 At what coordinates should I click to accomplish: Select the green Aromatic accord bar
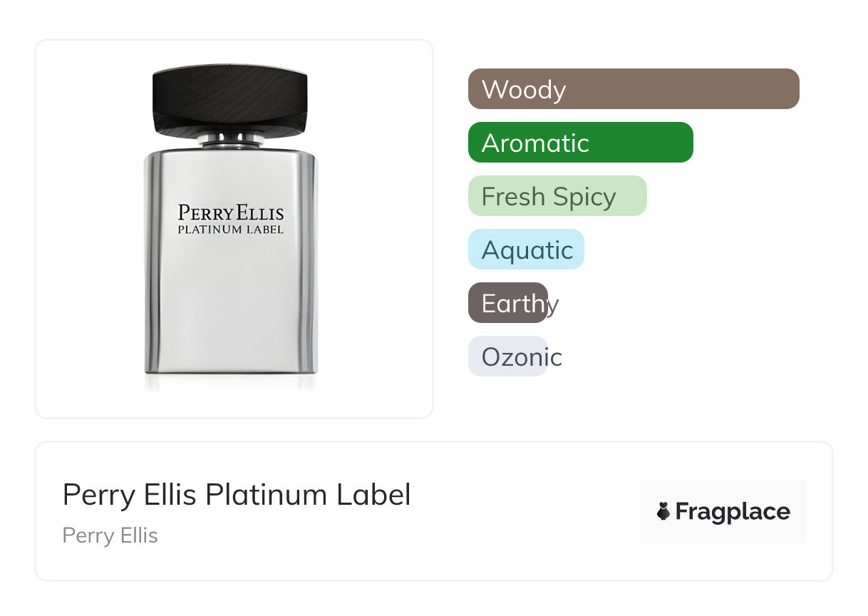point(580,143)
